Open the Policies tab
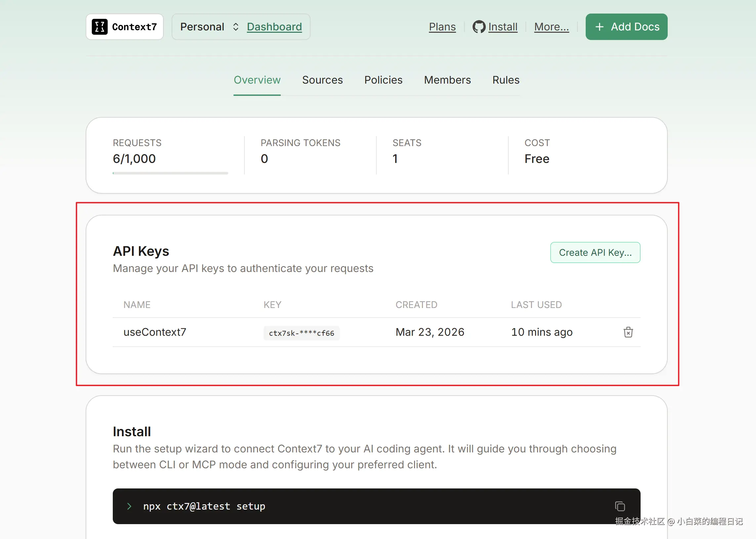This screenshot has height=539, width=756. pos(383,80)
